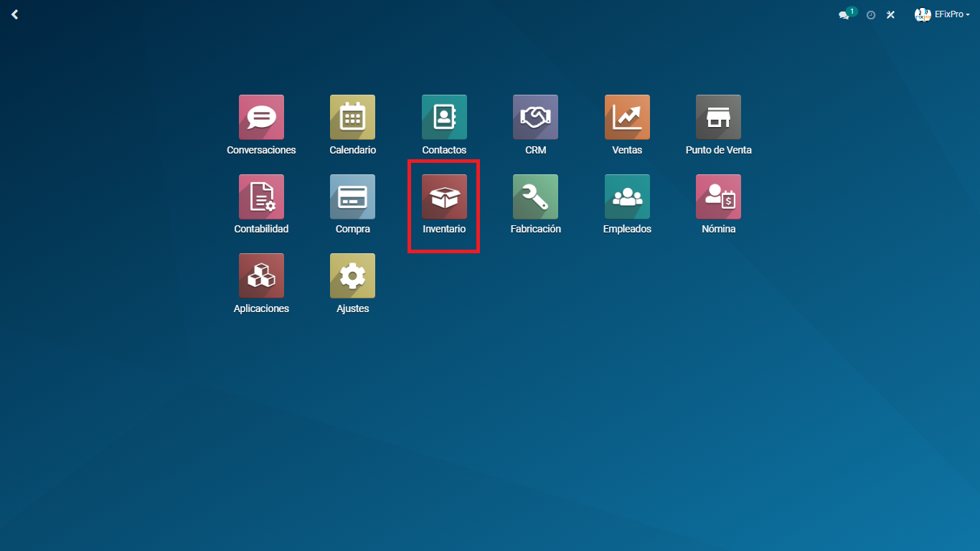Click the developer tools wrench icon
The image size is (980, 551).
pos(890,15)
